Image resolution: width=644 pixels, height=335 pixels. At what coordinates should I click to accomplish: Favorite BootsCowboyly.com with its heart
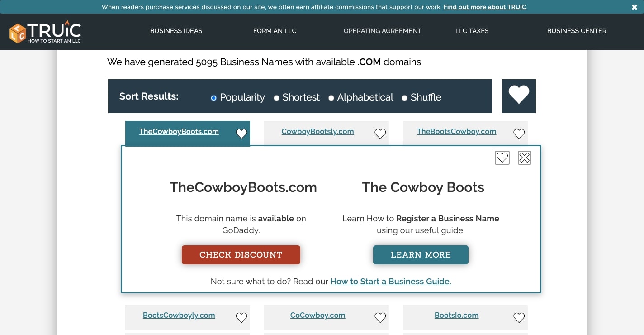[241, 318]
